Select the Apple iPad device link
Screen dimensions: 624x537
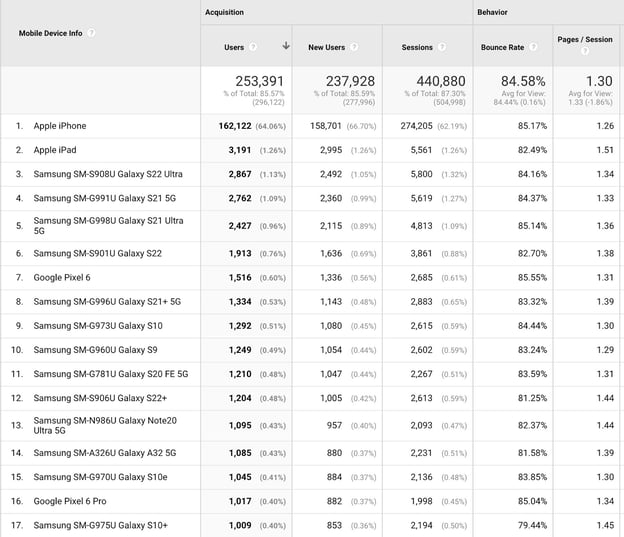coord(55,150)
